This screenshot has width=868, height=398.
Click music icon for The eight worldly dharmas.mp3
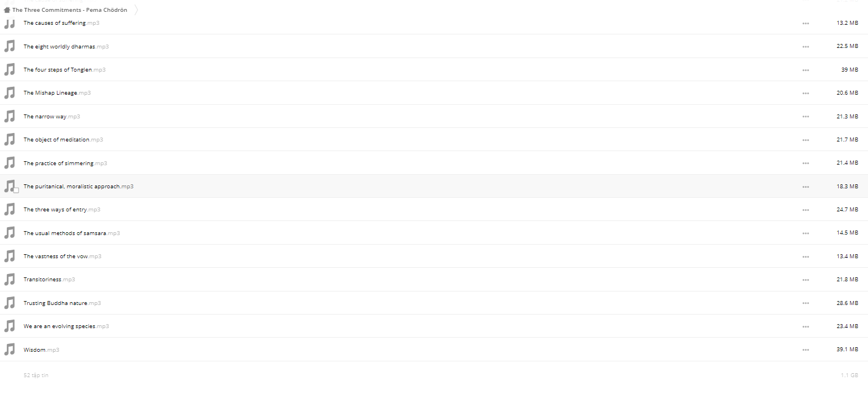tap(10, 46)
